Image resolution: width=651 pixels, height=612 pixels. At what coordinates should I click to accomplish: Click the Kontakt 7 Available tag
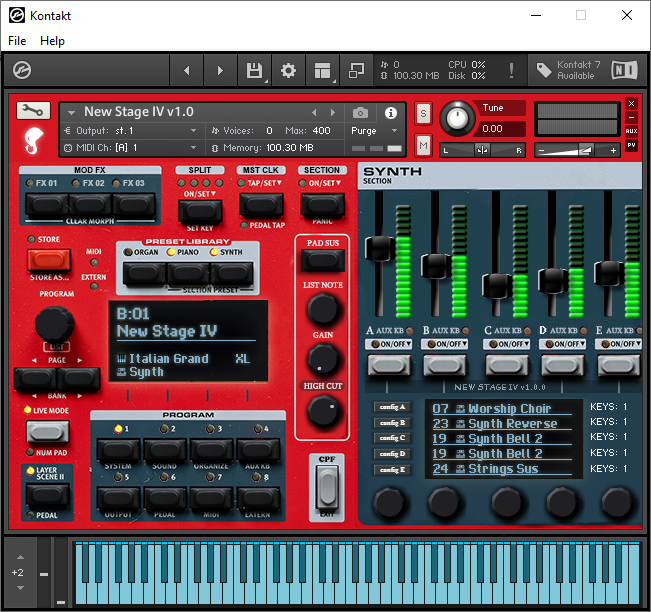[x=568, y=70]
